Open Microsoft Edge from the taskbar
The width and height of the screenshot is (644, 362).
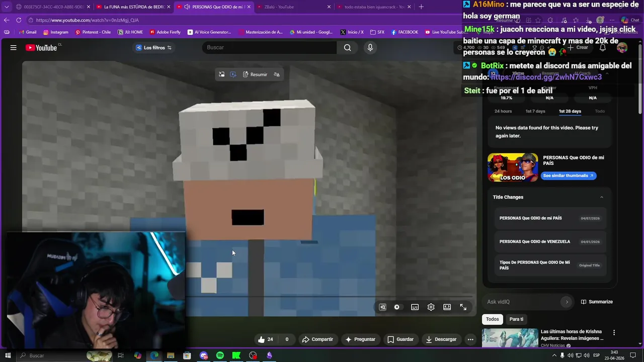point(154,355)
